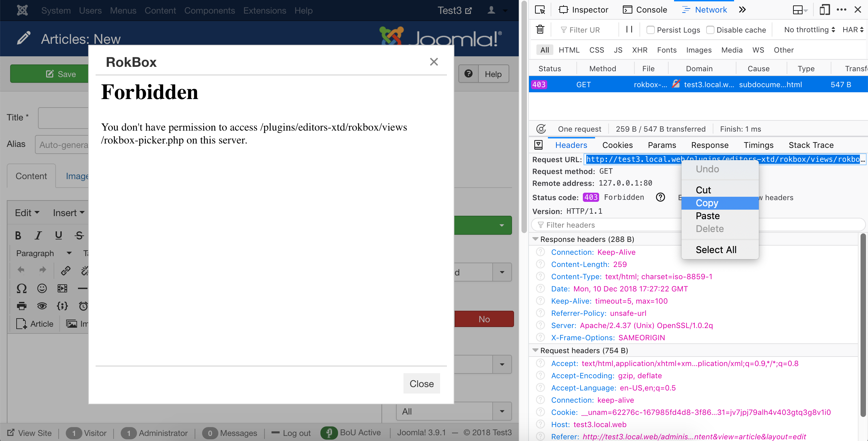The height and width of the screenshot is (441, 868).
Task: Click the Preview eye icon in editor
Action: 42,306
